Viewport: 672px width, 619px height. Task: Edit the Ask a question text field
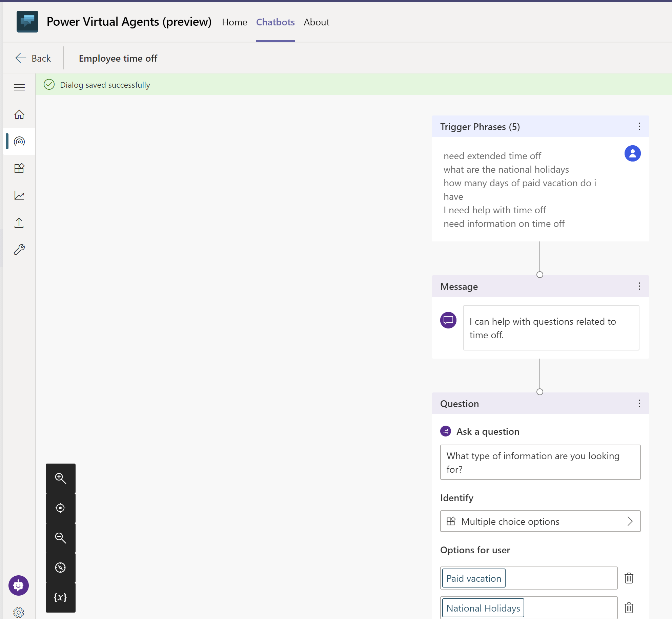540,462
